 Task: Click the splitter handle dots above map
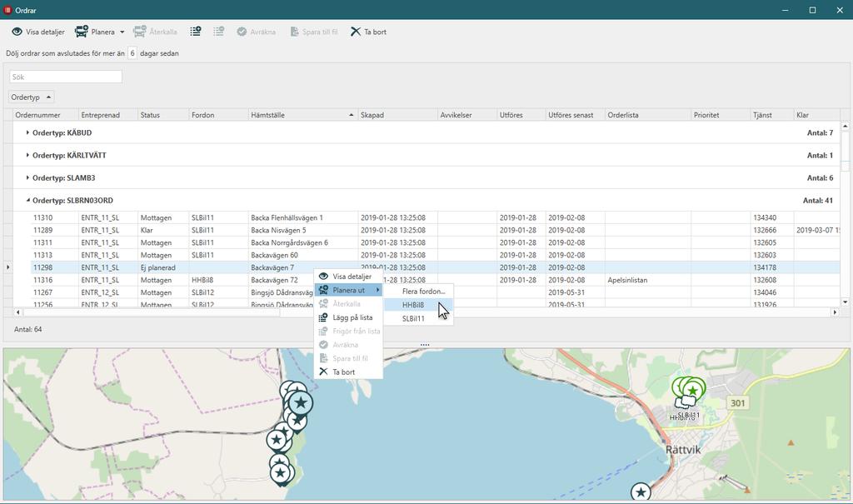pyautogui.click(x=425, y=345)
